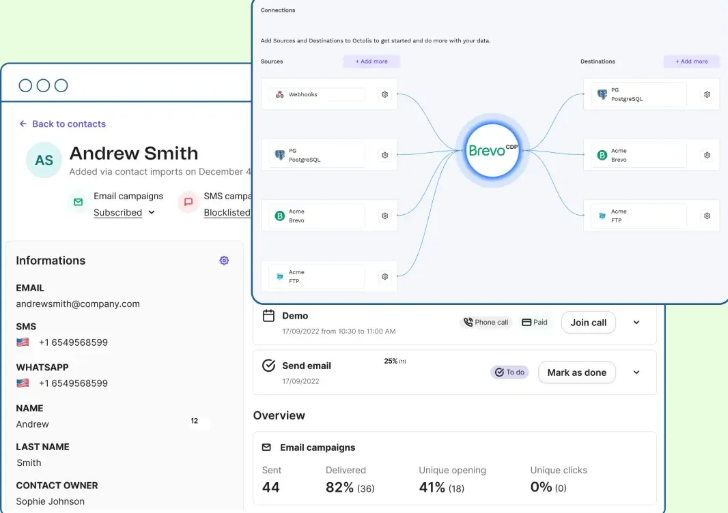
Task: Open Informations settings gear
Action: 224,260
